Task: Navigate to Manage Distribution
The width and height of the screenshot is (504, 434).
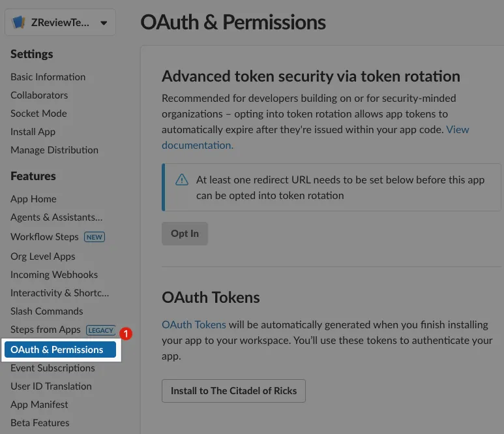Action: coord(54,150)
